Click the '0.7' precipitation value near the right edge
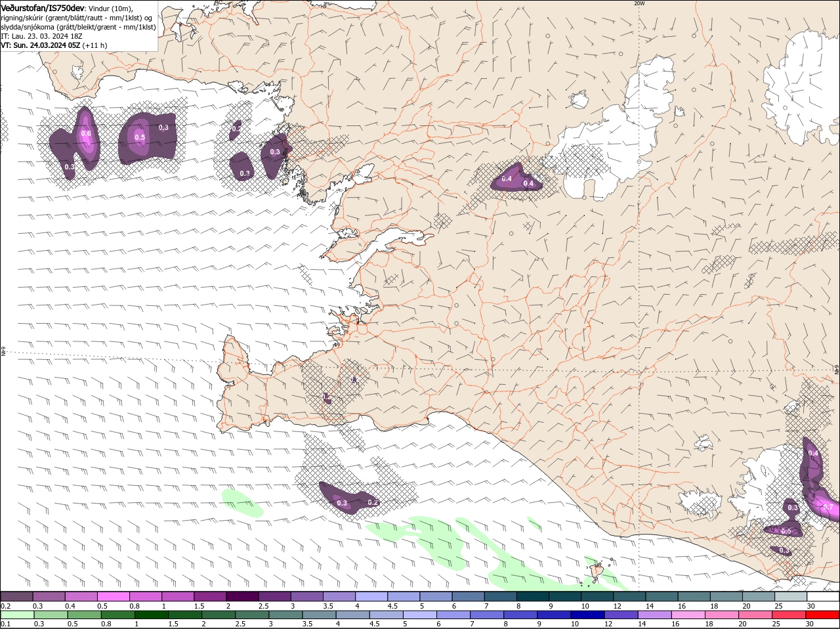 tap(828, 507)
